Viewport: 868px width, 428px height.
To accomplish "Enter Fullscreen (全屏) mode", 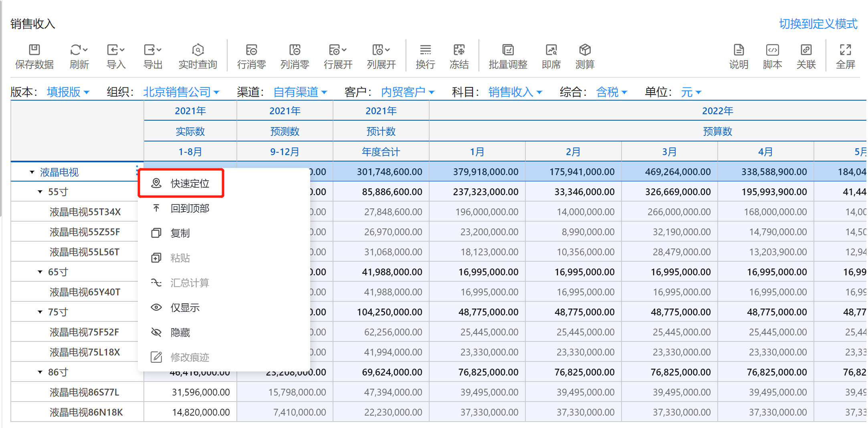I will [845, 50].
